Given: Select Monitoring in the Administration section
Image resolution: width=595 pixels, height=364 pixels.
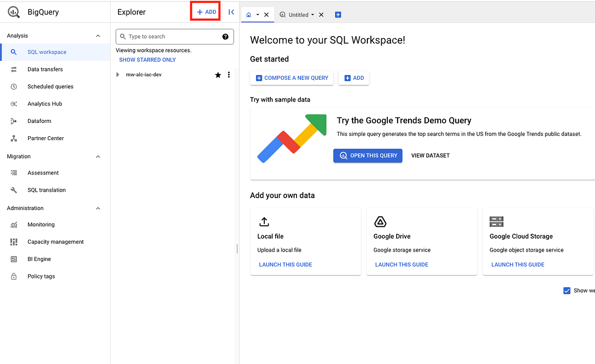Looking at the screenshot, I should point(41,224).
